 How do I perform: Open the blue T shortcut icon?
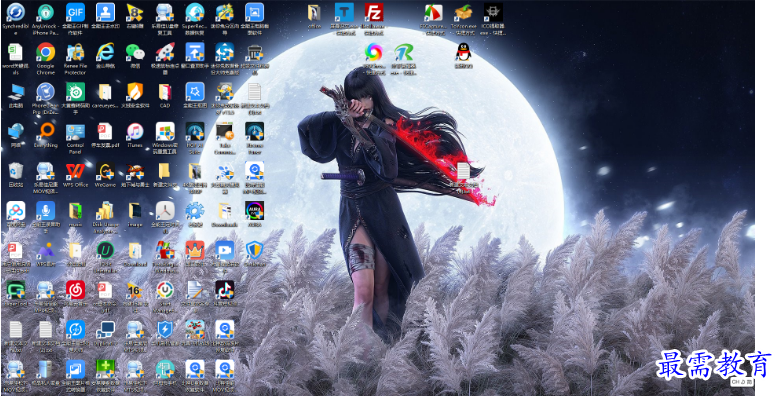[x=344, y=12]
